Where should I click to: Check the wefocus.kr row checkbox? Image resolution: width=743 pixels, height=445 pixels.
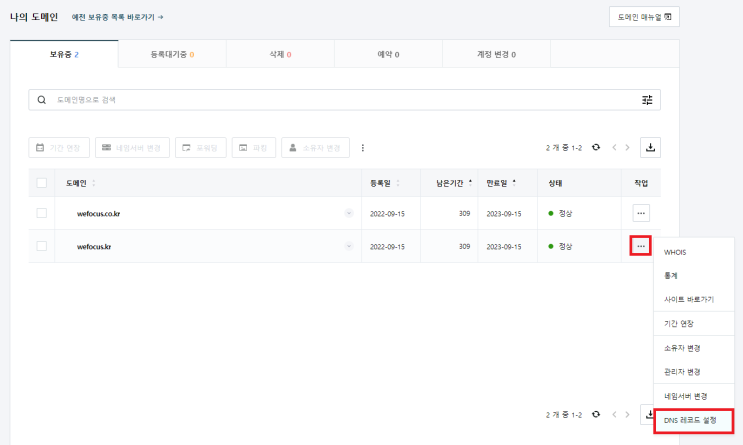[x=42, y=246]
